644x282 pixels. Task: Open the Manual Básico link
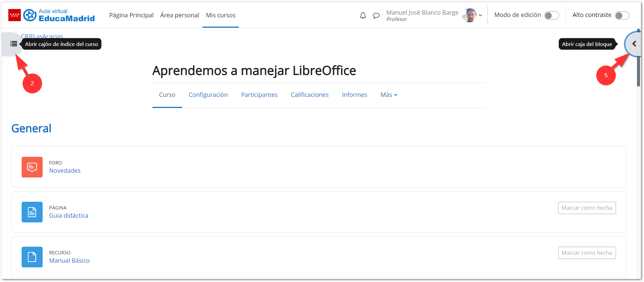69,261
